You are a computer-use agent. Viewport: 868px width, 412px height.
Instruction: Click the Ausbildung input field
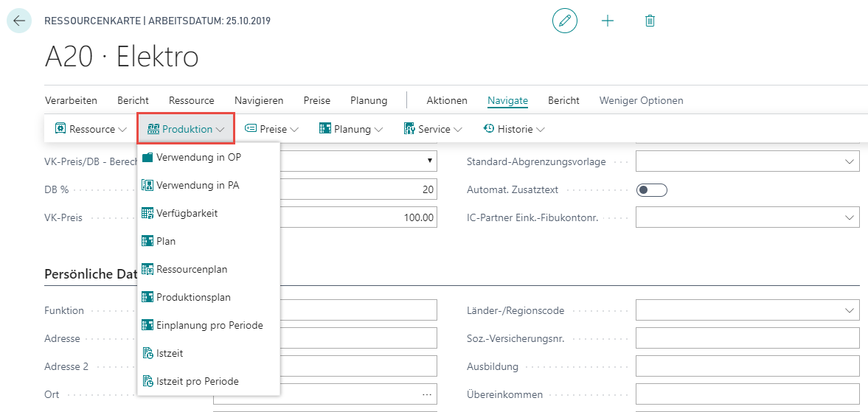748,366
